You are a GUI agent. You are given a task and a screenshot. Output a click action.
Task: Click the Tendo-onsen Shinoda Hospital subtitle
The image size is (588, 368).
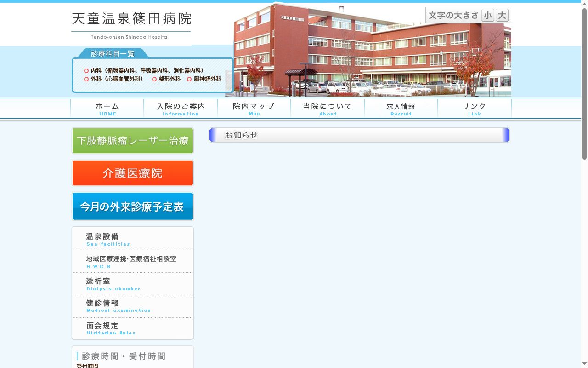point(130,37)
